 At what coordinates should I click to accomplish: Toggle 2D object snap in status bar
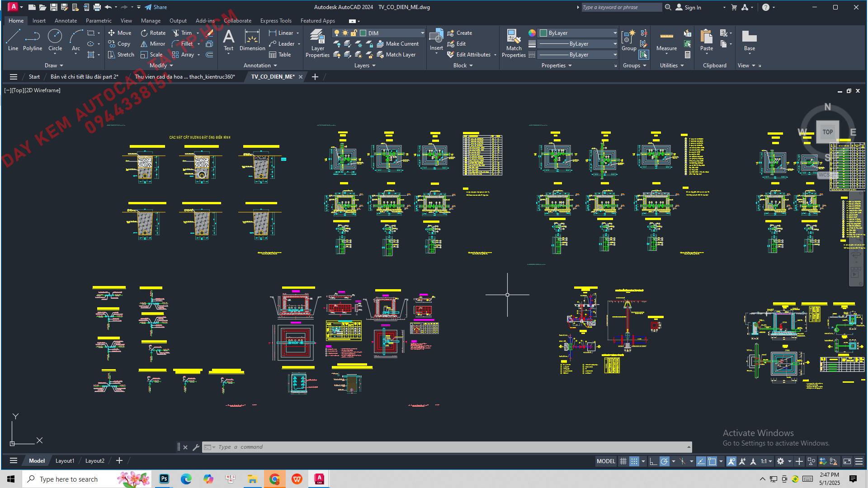[712, 461]
